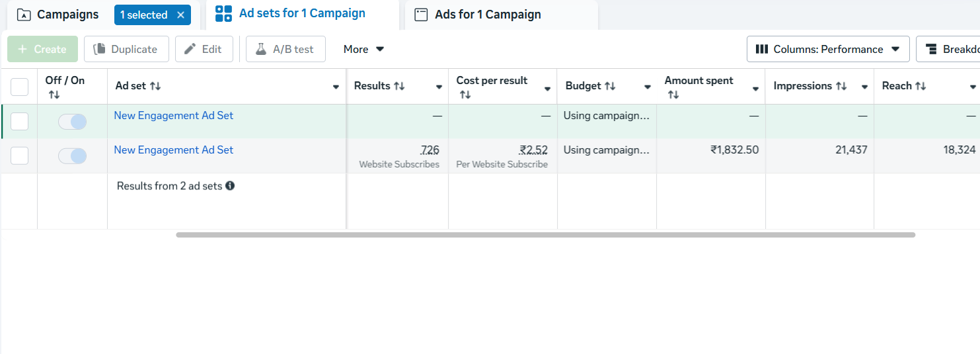Screen dimensions: 980x354
Task: Click info icon beside Results from 2 ad sets
Action: click(x=230, y=186)
